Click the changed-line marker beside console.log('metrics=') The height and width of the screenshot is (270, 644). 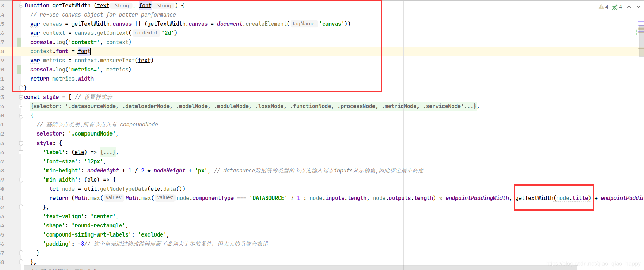(19, 70)
